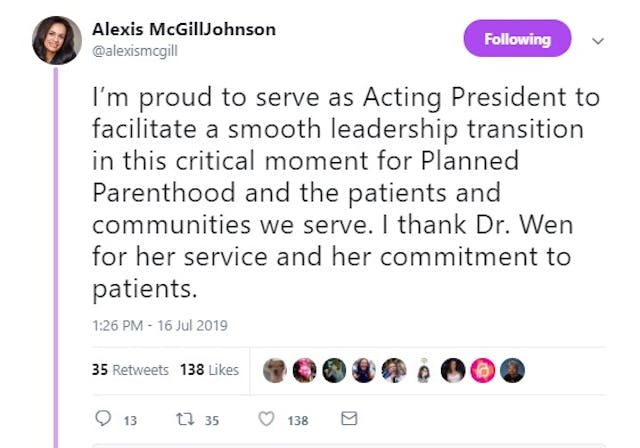Click the retweet arrows icon
The width and height of the screenshot is (640, 448).
(x=183, y=420)
